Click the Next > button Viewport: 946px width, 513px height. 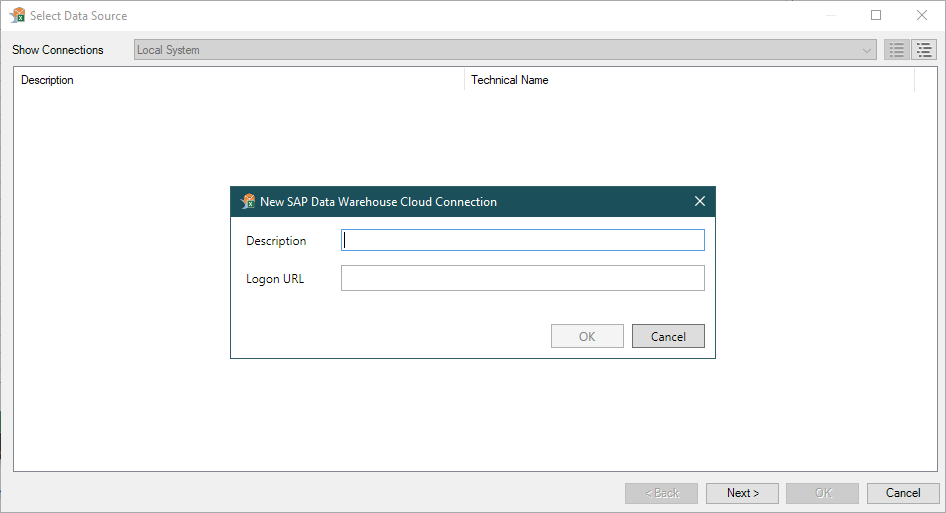[x=742, y=493]
